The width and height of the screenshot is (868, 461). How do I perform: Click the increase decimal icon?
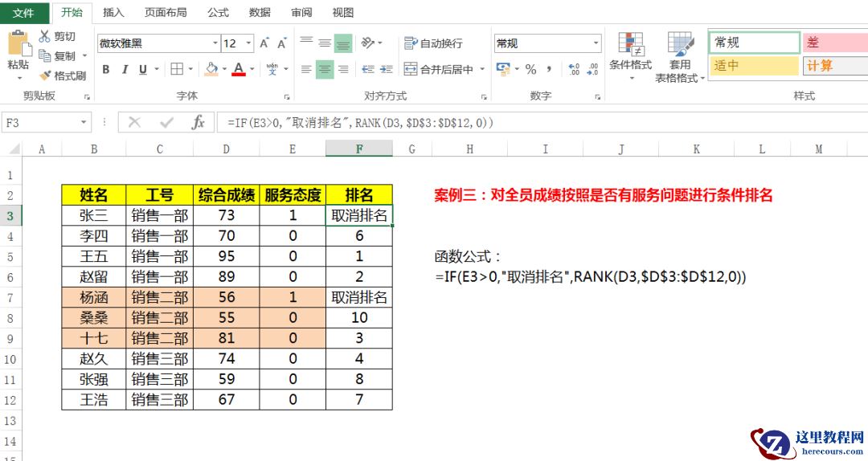[574, 69]
